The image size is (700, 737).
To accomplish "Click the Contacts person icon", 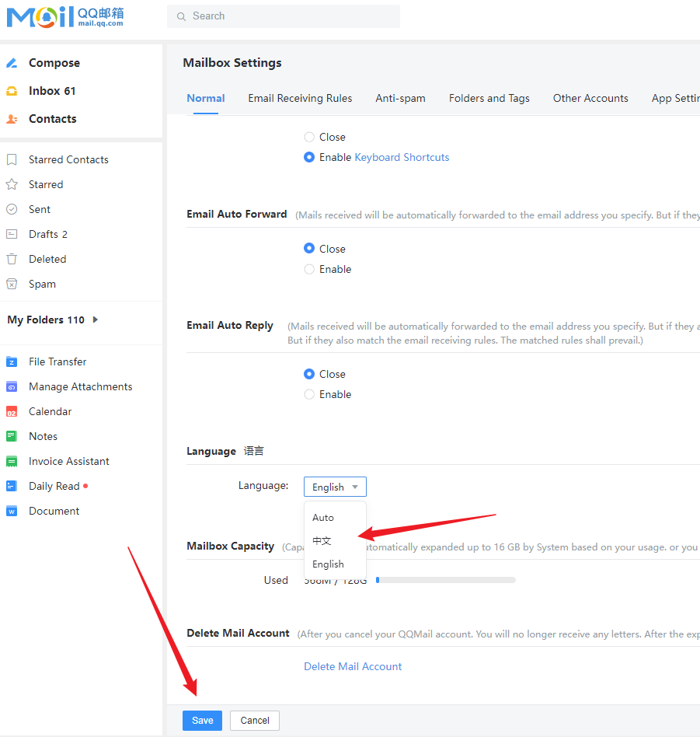I will (x=12, y=119).
